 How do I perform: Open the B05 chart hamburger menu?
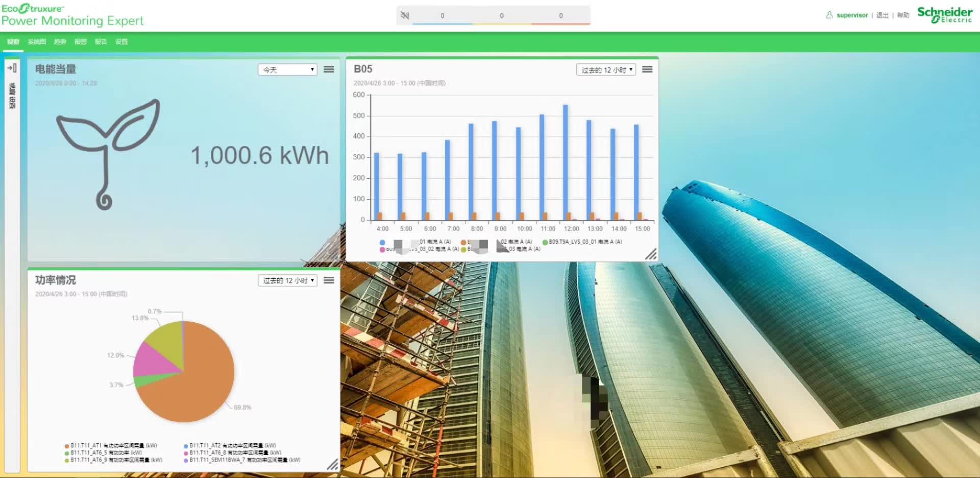click(647, 69)
